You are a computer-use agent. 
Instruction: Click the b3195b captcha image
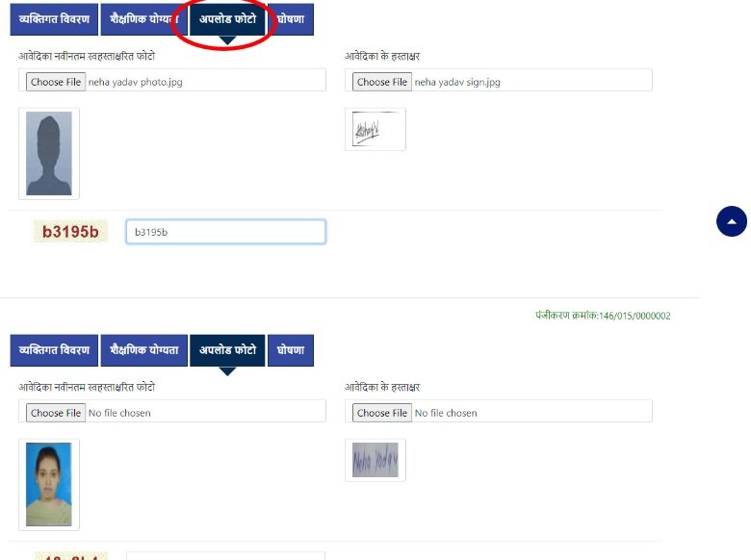(x=70, y=232)
